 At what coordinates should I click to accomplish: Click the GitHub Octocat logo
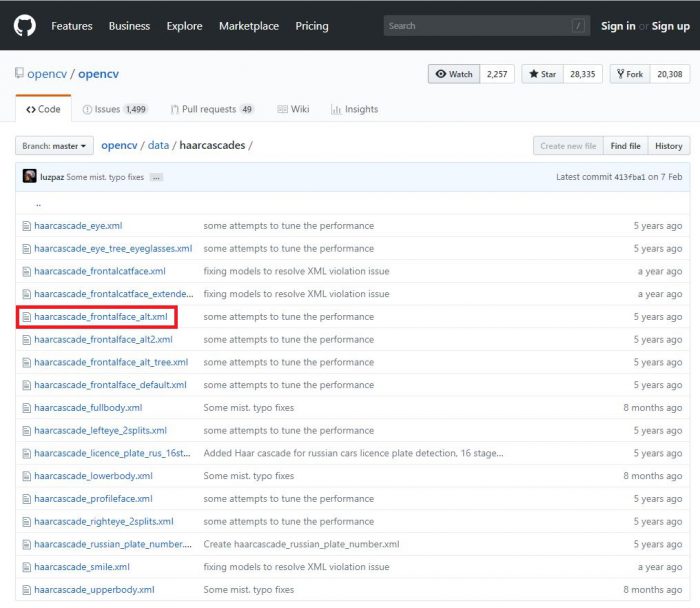[x=25, y=25]
